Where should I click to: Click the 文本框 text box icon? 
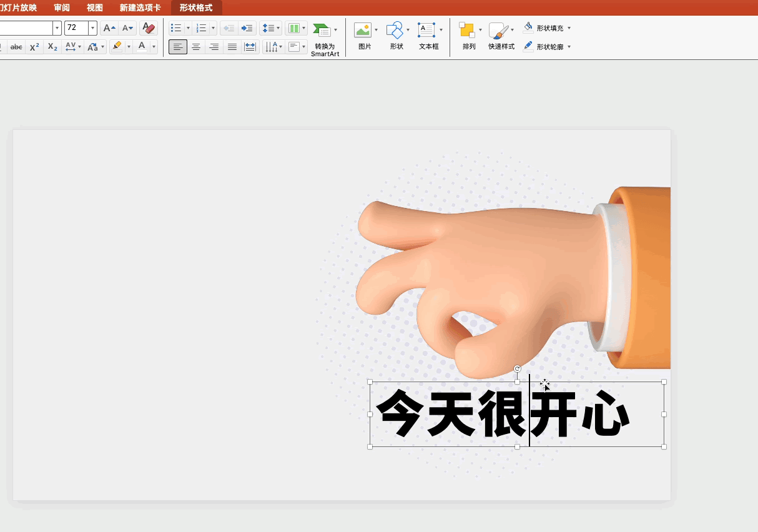[x=426, y=30]
